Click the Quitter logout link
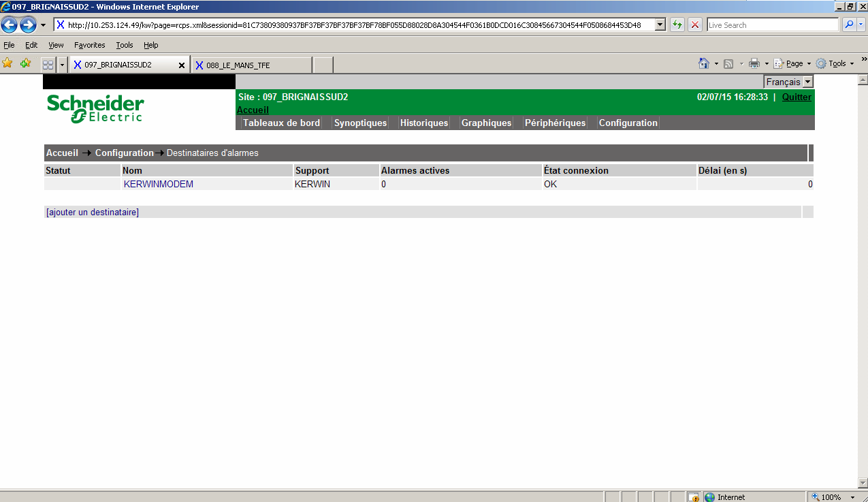 click(x=797, y=97)
